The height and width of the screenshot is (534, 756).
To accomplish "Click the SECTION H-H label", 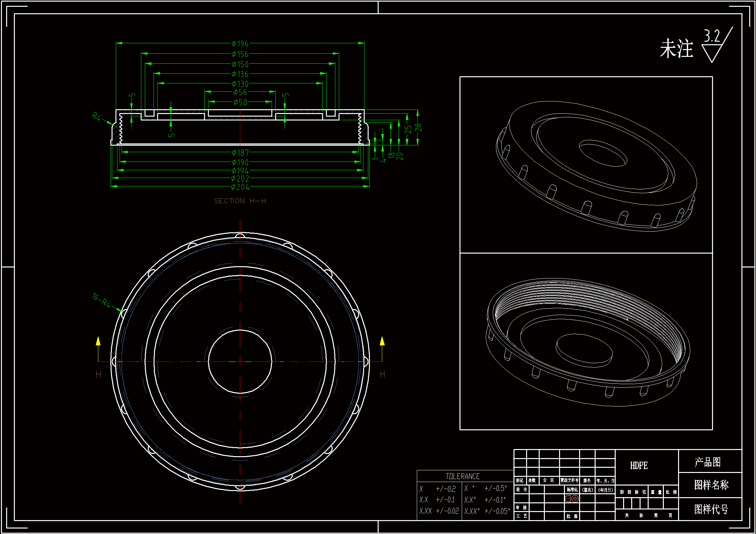I will (240, 201).
